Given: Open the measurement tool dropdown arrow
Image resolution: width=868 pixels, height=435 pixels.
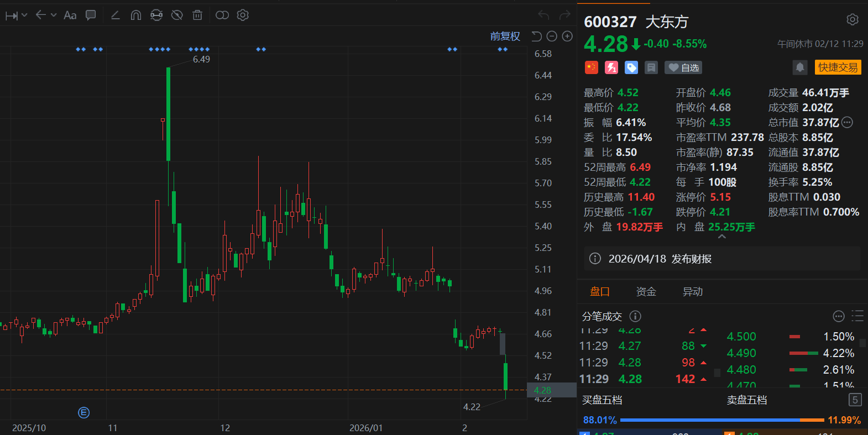Looking at the screenshot, I should coord(24,15).
